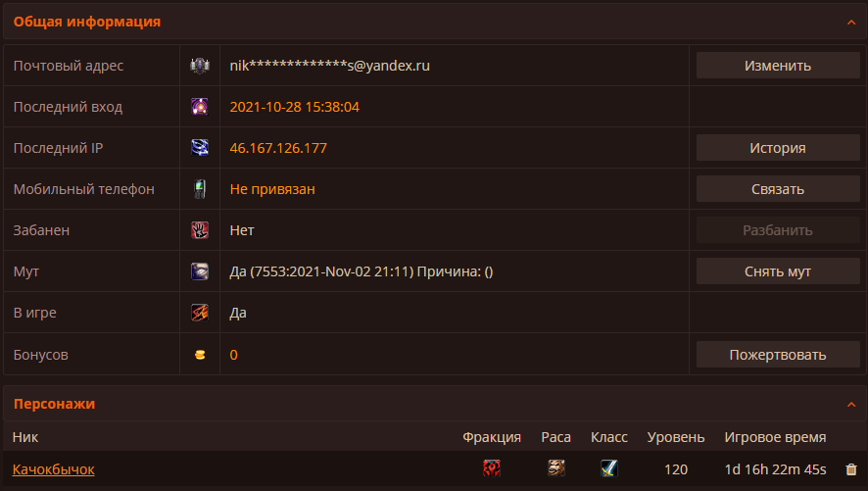This screenshot has height=491, width=868.
Task: Click the Снять мут button
Action: [x=778, y=271]
